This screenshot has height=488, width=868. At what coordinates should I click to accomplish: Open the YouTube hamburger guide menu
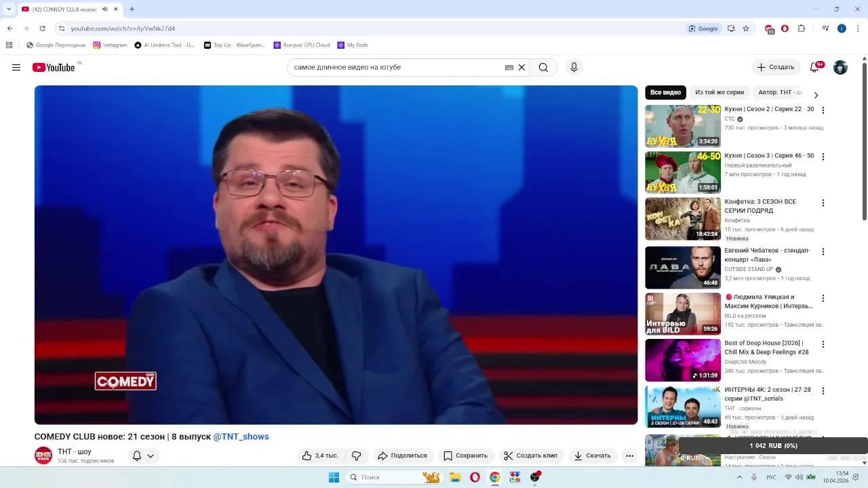16,67
